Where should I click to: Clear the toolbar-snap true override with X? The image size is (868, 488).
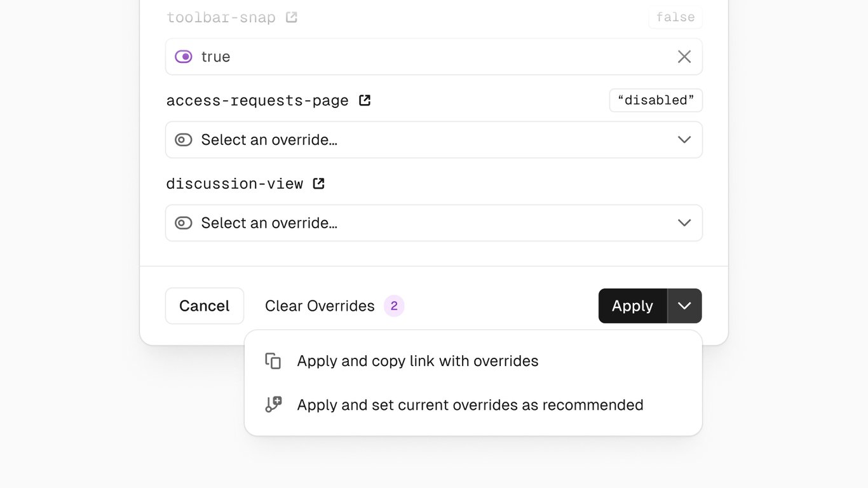point(684,57)
